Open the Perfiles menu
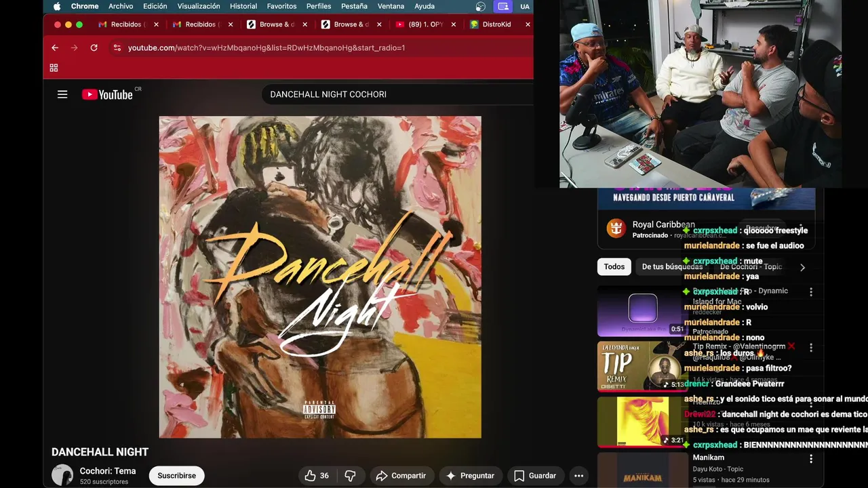Screen dimensions: 868x488 point(319,6)
